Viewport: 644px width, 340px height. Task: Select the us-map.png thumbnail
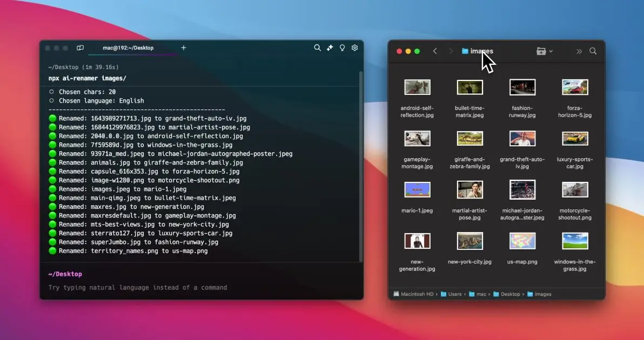click(522, 241)
